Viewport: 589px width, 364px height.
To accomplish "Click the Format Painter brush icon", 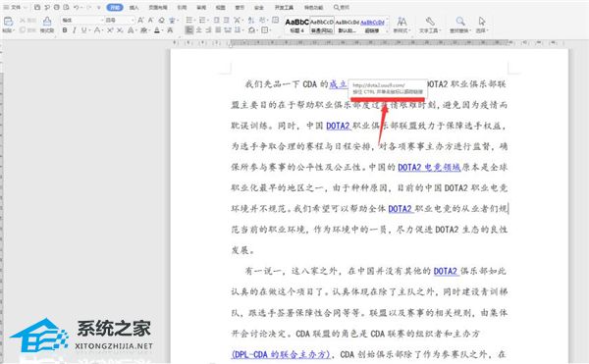I will [x=47, y=21].
